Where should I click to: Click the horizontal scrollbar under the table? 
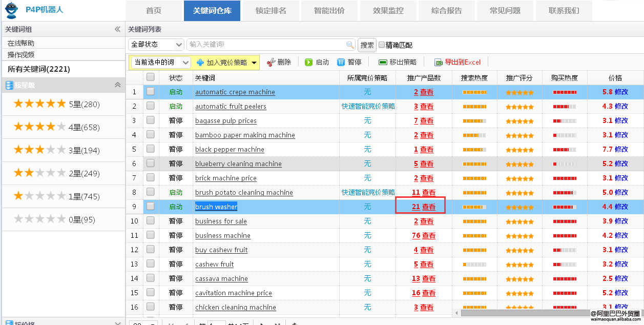pos(525,312)
